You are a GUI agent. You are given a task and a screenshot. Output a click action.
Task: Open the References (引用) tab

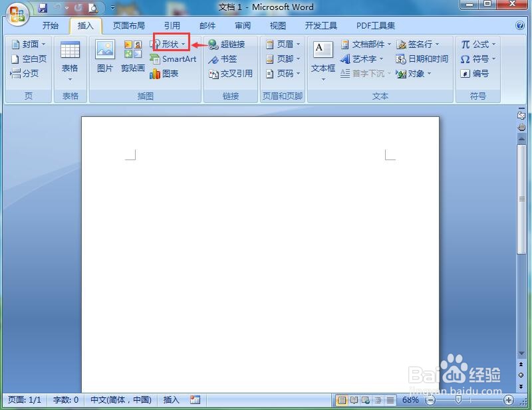(172, 26)
